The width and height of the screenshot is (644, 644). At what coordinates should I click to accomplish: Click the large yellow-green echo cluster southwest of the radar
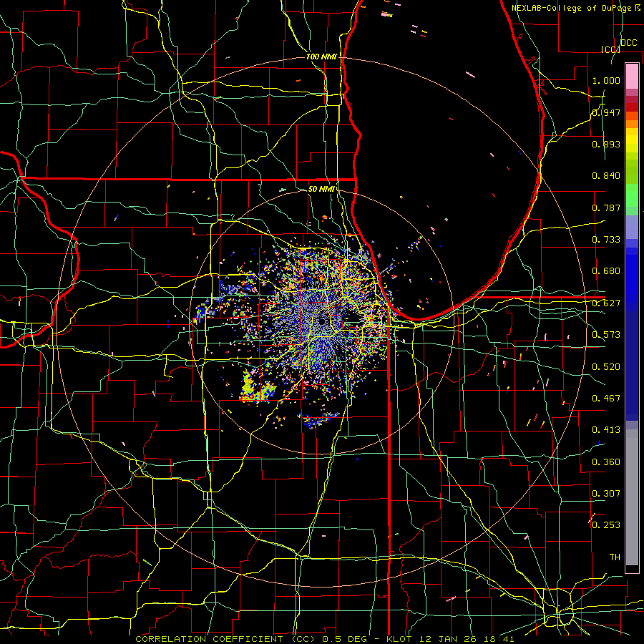coord(257,389)
